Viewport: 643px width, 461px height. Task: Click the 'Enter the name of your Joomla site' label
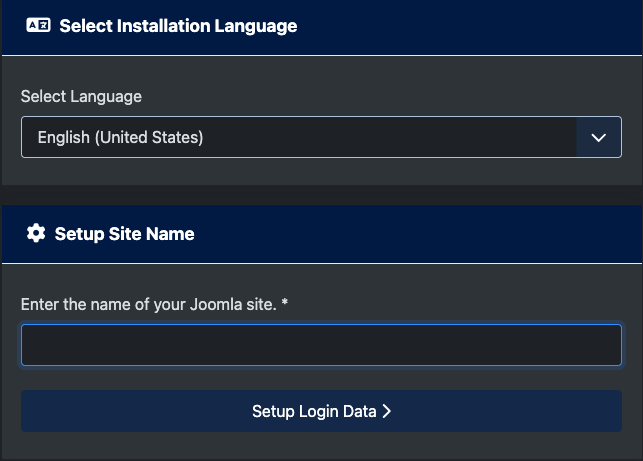tap(148, 304)
